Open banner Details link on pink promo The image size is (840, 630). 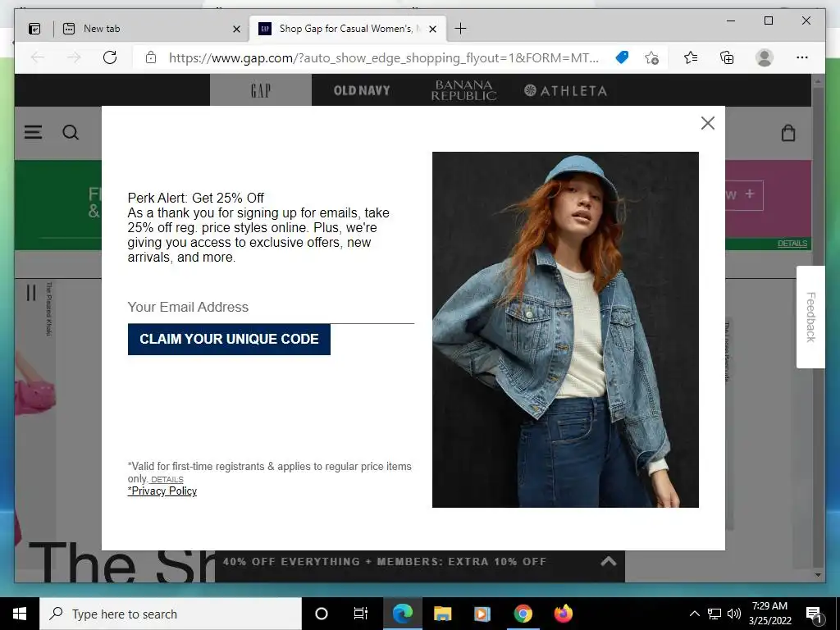pos(792,243)
